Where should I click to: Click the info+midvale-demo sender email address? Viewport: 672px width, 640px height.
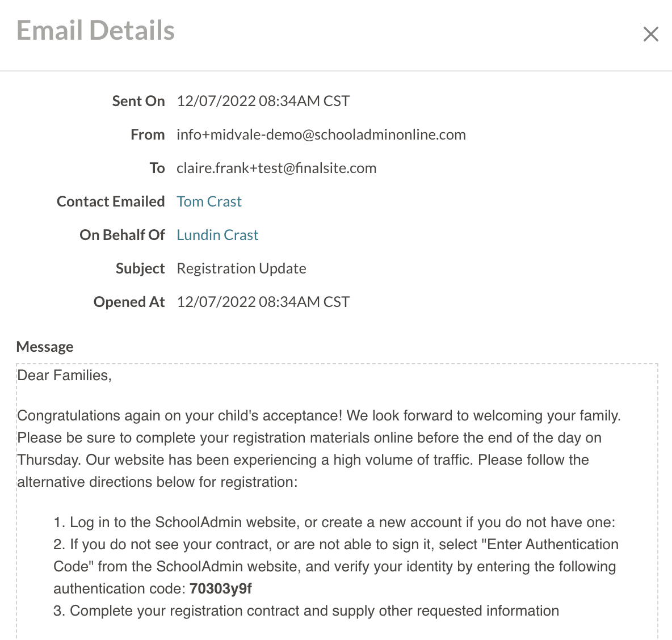pos(321,134)
